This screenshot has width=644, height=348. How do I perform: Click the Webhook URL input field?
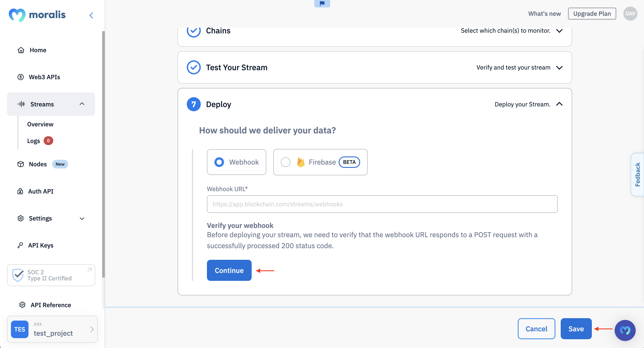tap(382, 204)
